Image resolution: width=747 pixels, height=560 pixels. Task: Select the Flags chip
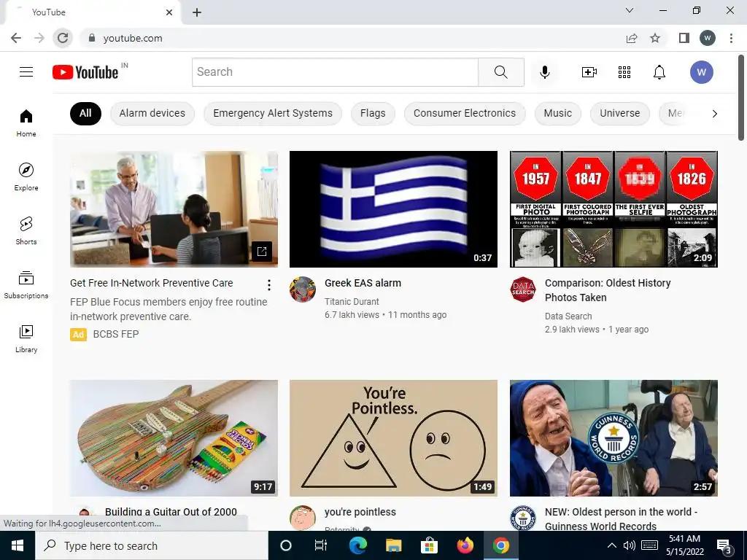click(373, 113)
